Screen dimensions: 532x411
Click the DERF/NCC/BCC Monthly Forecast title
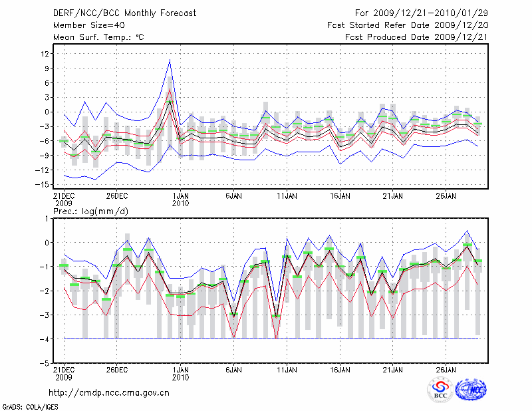(124, 13)
